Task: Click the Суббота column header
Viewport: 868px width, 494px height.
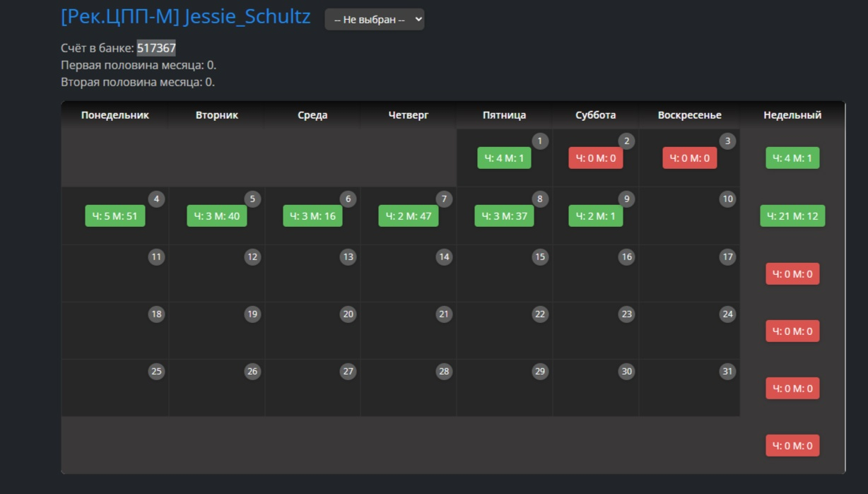Action: [x=596, y=115]
